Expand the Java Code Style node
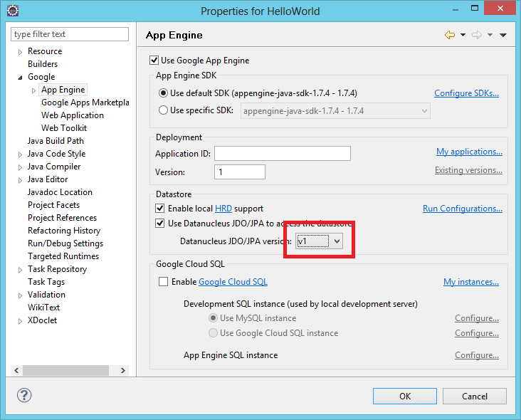Viewport: 521px width, 420px height. point(20,154)
